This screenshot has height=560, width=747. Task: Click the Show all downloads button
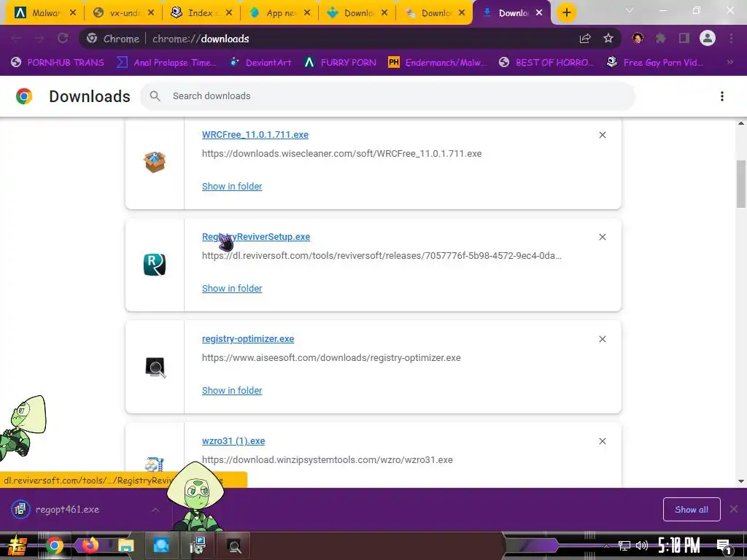(692, 510)
